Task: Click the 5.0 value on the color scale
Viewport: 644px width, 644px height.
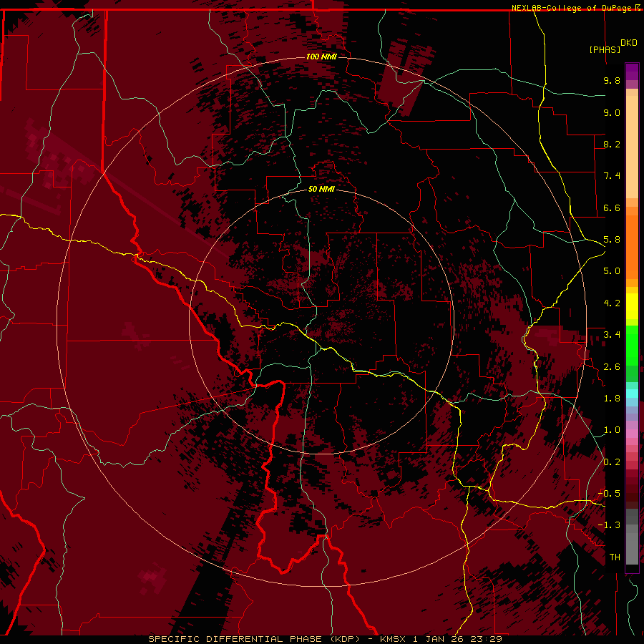Action: click(x=612, y=271)
